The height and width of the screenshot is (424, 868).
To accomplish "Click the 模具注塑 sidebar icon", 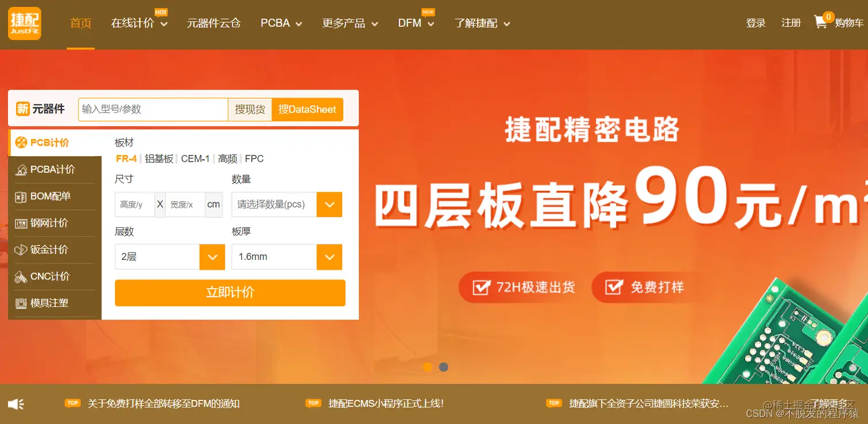I will pyautogui.click(x=21, y=303).
